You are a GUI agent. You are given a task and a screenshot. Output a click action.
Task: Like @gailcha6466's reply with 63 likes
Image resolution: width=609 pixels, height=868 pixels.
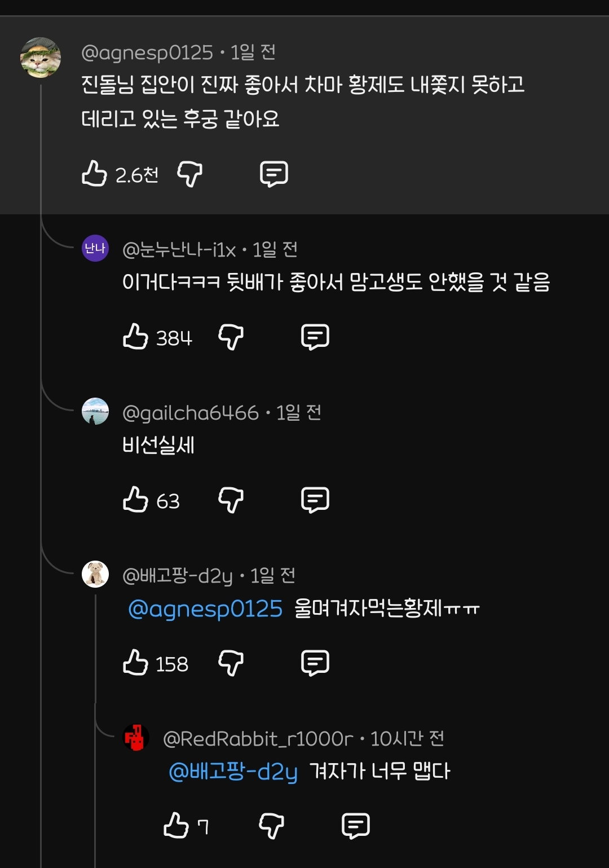tap(135, 500)
